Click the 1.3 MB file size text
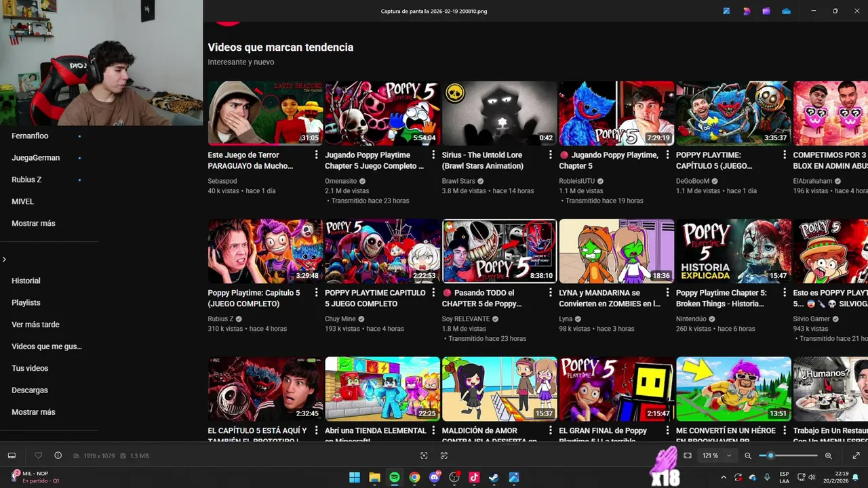The height and width of the screenshot is (488, 868). point(139,456)
